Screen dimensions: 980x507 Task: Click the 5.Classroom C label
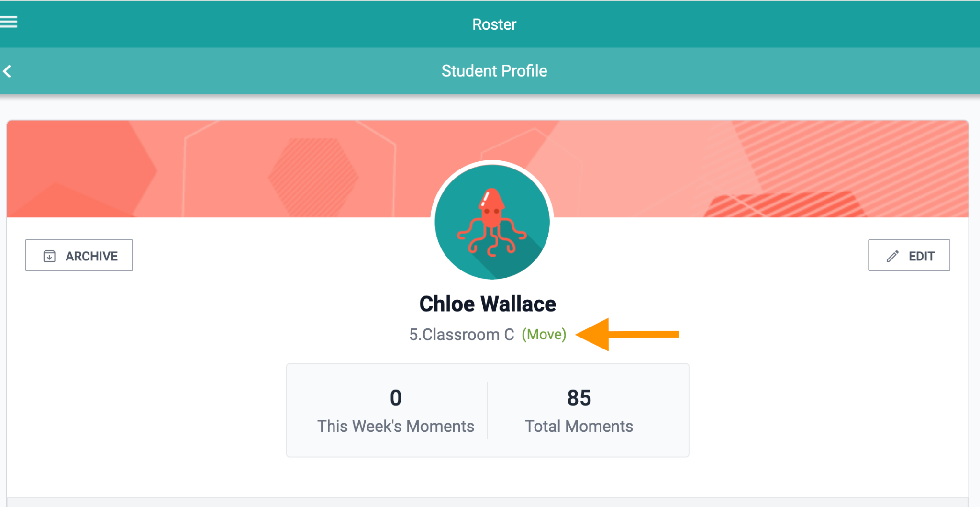(461, 334)
